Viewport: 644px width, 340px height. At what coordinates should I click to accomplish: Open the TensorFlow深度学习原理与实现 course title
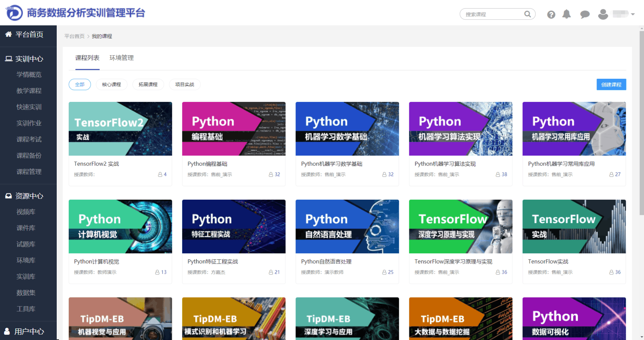(453, 262)
